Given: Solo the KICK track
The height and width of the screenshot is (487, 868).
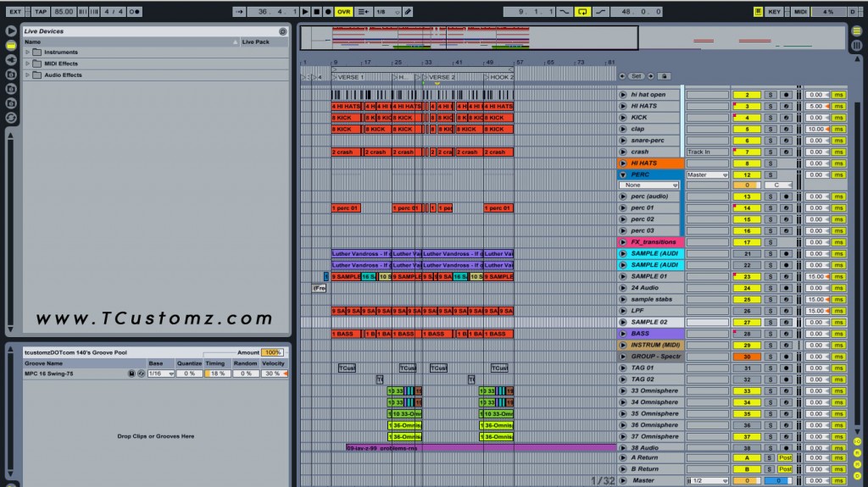Looking at the screenshot, I should (x=770, y=118).
